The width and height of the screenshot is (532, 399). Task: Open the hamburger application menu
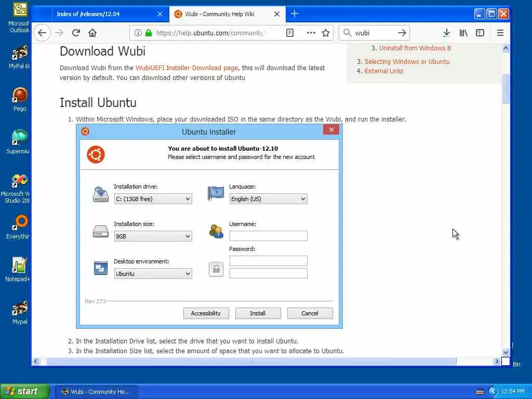coord(500,33)
